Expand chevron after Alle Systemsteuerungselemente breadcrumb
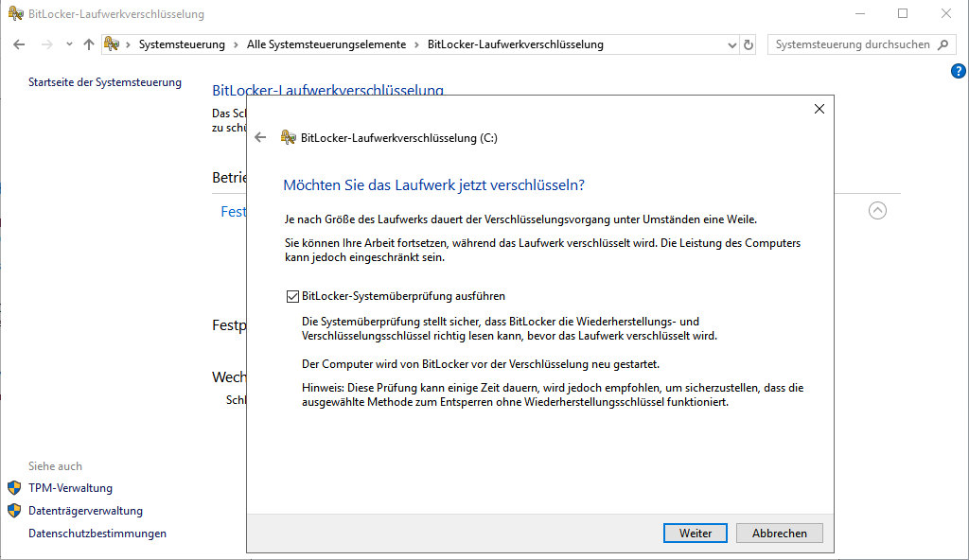Image resolution: width=969 pixels, height=560 pixels. point(416,44)
